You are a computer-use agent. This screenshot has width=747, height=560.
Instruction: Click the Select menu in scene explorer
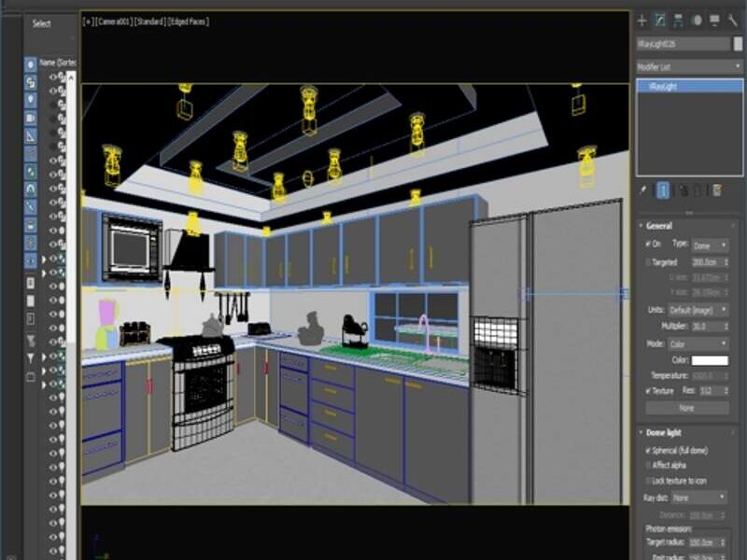tap(42, 23)
